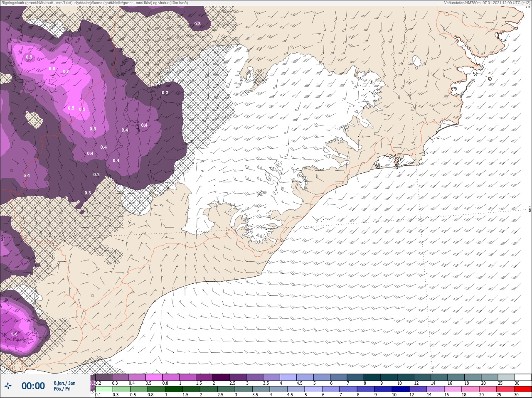
Task: Pick the pale green first swatch of lower scale
Action: [104, 389]
